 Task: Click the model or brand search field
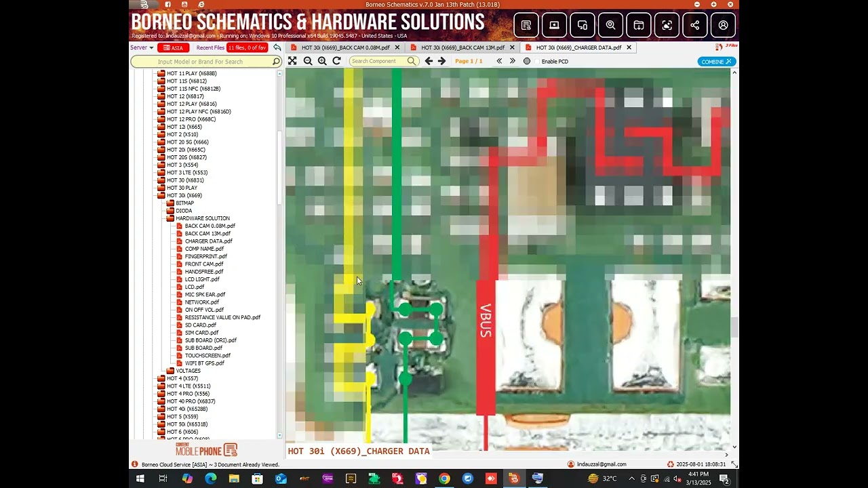click(205, 62)
